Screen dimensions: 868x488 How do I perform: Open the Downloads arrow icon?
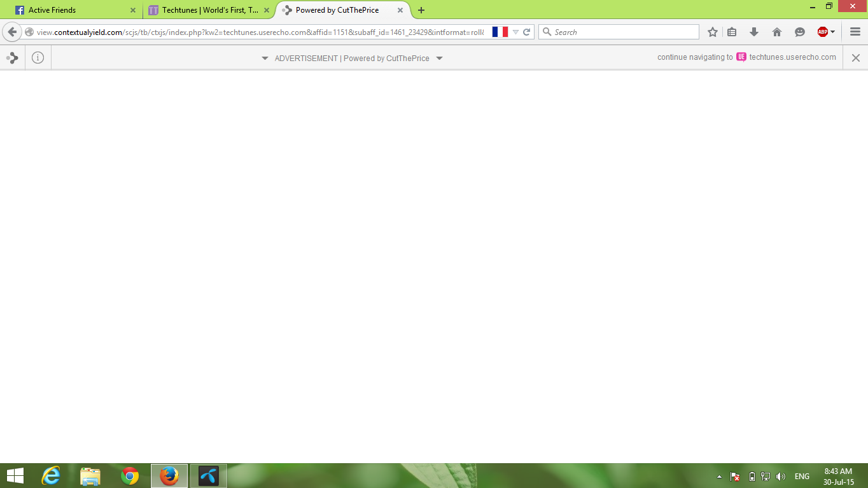pos(754,32)
